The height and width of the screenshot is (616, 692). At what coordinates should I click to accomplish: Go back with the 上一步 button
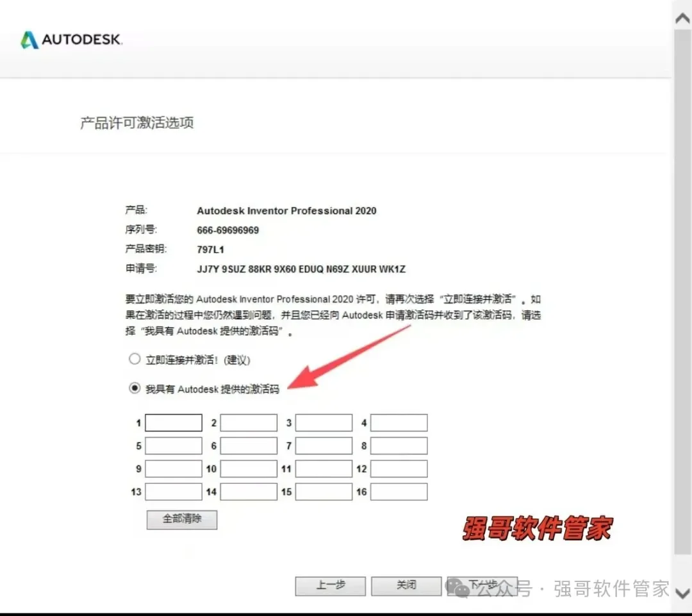[331, 585]
